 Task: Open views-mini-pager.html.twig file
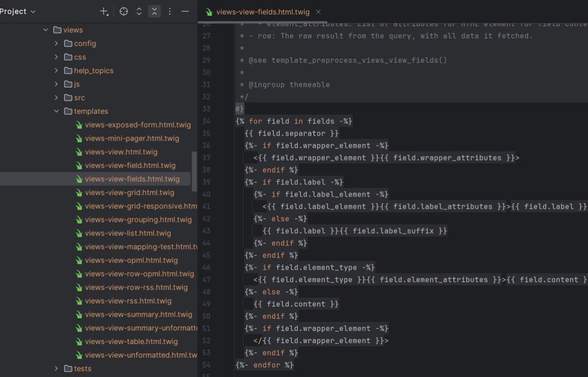tap(132, 138)
